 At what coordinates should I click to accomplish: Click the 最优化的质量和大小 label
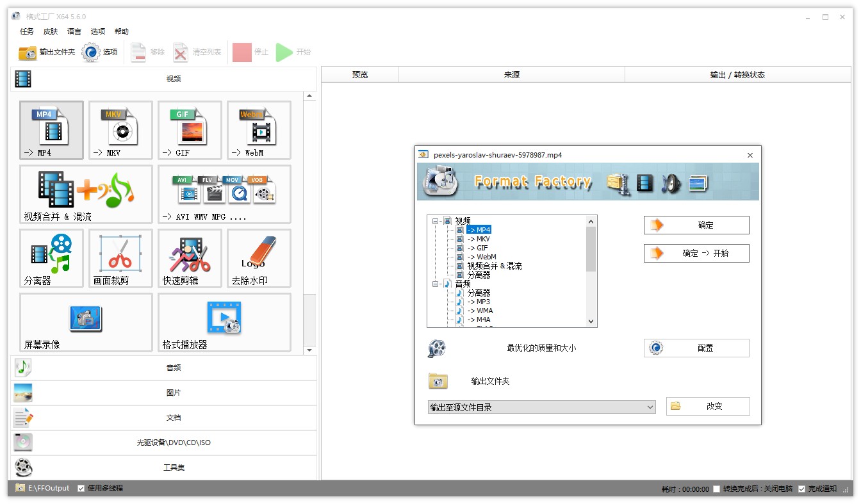(541, 348)
